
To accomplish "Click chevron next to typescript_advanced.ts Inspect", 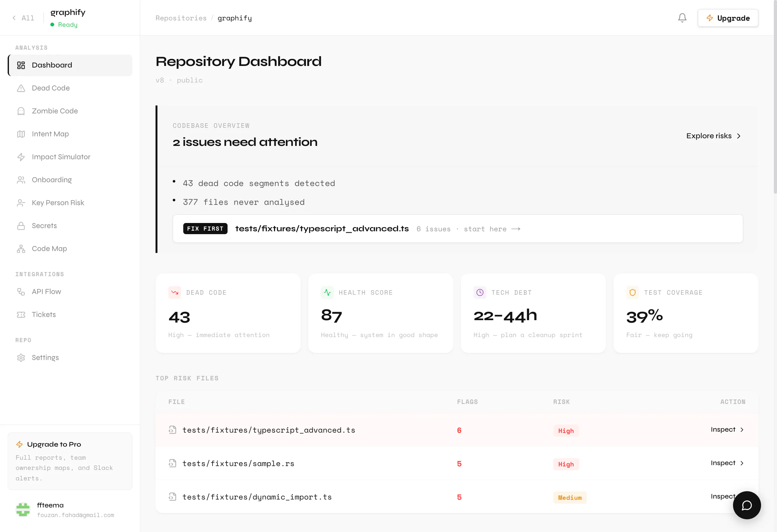I will coord(742,430).
